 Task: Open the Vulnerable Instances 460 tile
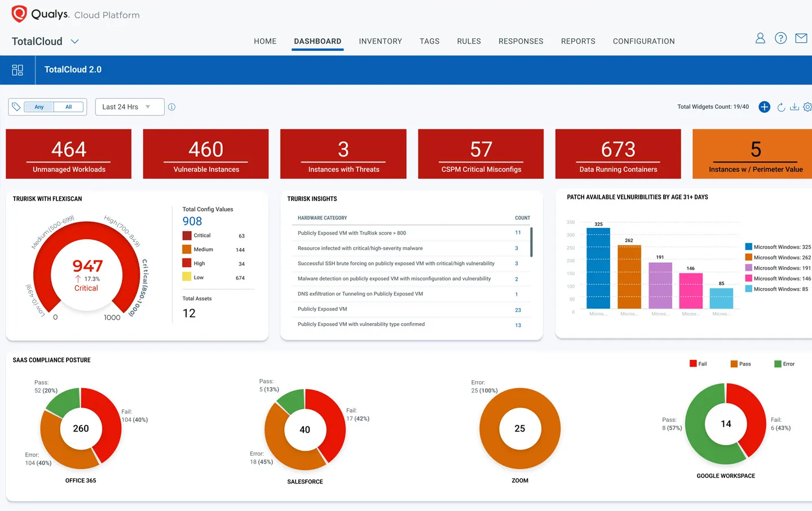(x=205, y=153)
